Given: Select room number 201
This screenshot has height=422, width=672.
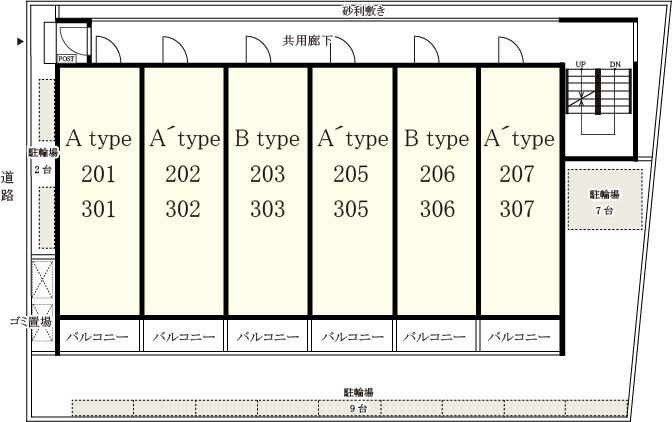Looking at the screenshot, I should (x=99, y=174).
